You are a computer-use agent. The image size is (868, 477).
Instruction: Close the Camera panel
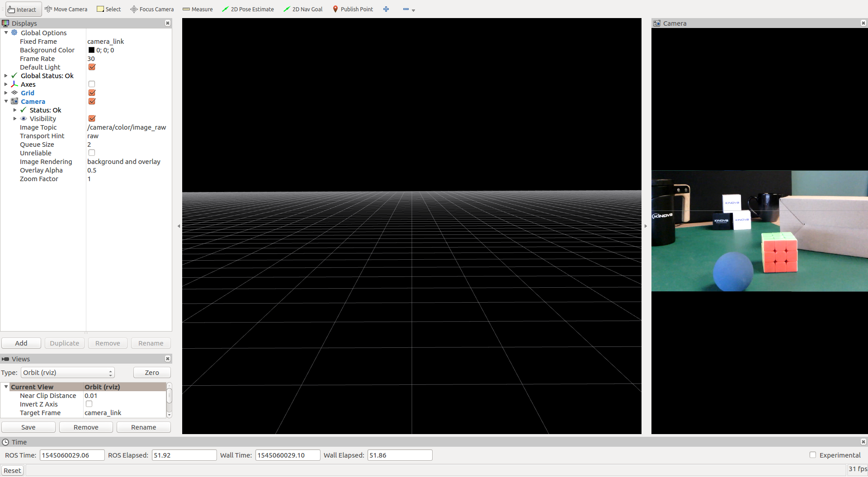coord(863,23)
